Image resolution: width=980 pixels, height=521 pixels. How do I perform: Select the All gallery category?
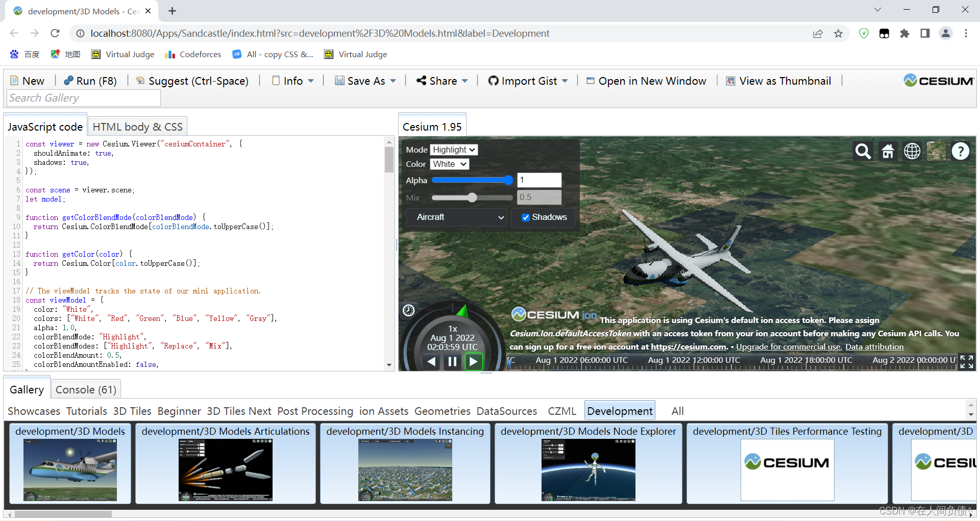677,411
